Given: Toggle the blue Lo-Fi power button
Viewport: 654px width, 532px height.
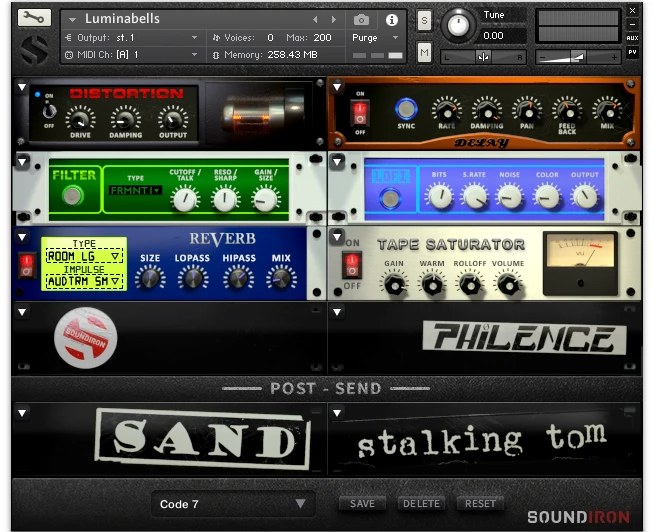Looking at the screenshot, I should [390, 199].
